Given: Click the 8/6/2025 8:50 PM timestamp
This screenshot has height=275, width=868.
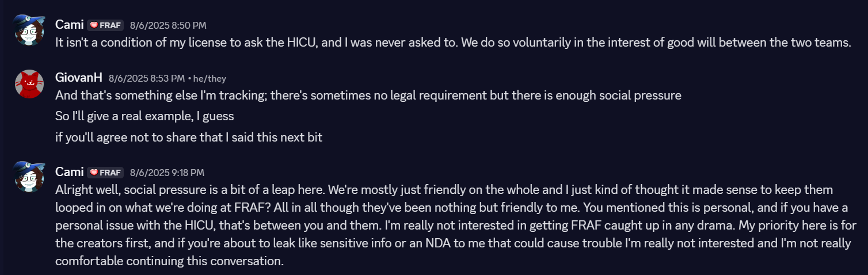Looking at the screenshot, I should [168, 25].
